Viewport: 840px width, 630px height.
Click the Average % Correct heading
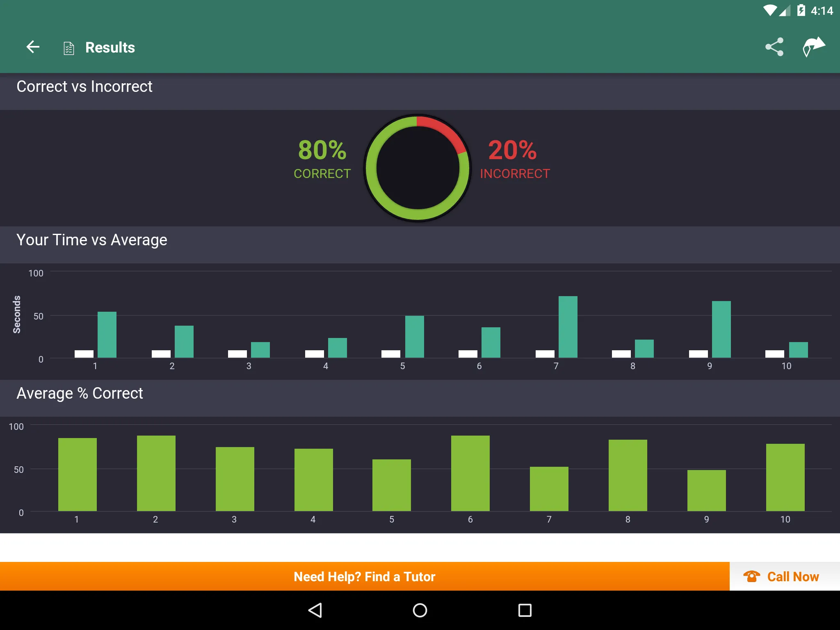[80, 393]
